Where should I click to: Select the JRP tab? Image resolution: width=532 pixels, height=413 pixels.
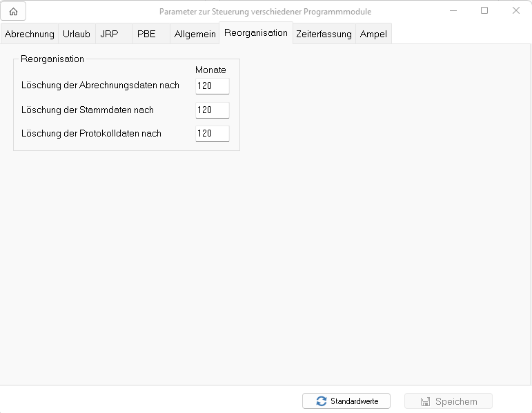pos(109,34)
